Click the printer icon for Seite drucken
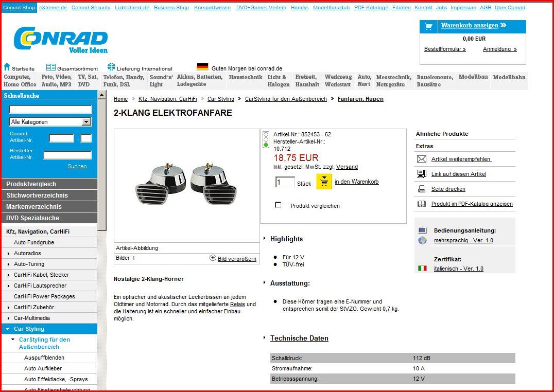The height and width of the screenshot is (392, 554). click(422, 189)
